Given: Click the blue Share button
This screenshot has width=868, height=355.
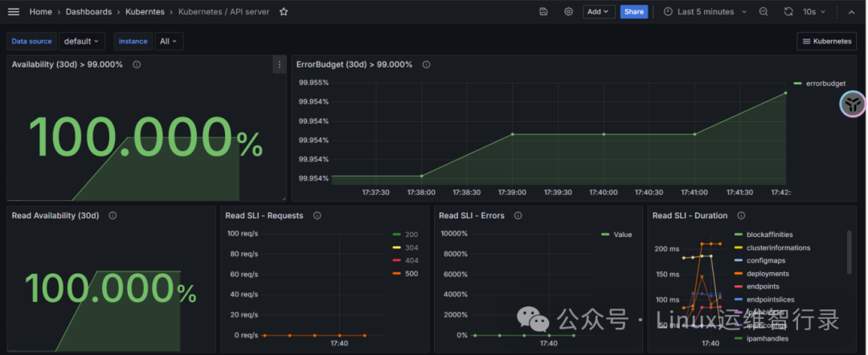Looking at the screenshot, I should tap(634, 11).
